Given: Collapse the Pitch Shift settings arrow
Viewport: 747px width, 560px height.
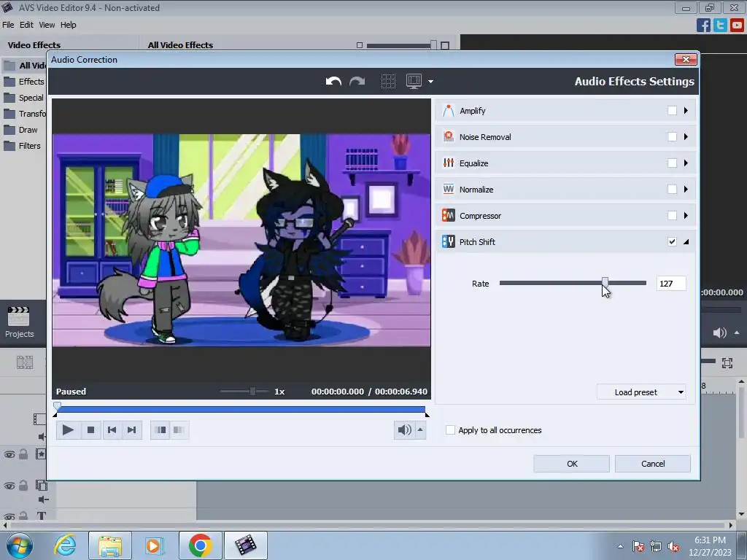Looking at the screenshot, I should pyautogui.click(x=686, y=242).
